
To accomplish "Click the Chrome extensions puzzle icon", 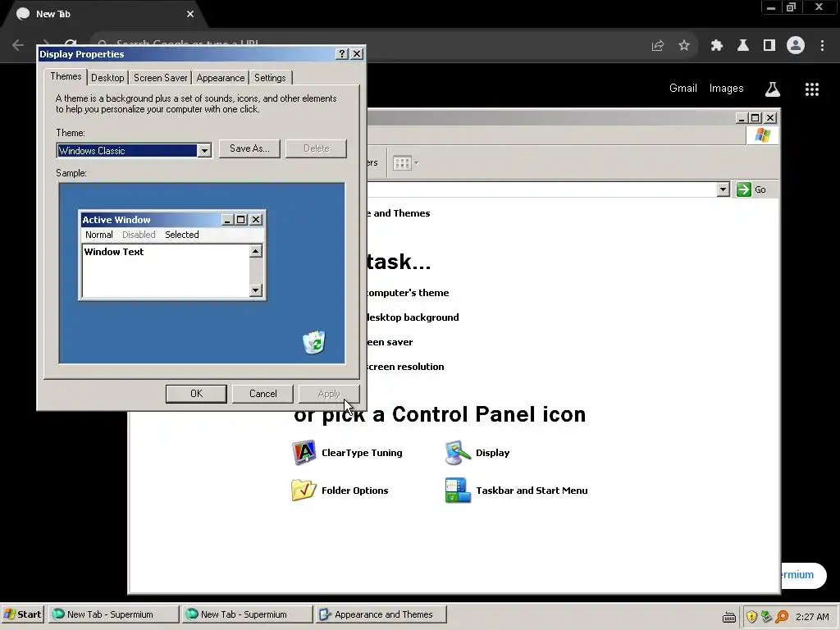I will 716,46.
